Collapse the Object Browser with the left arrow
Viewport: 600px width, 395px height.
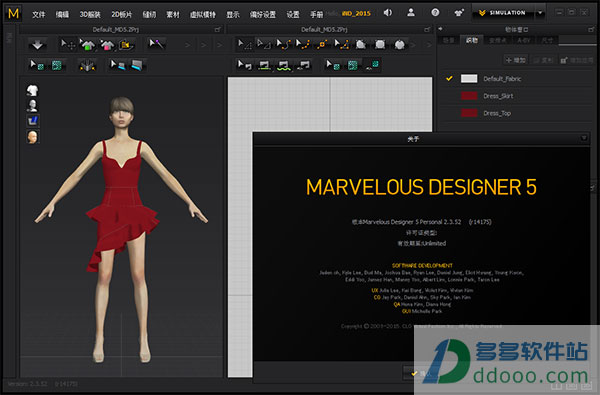coord(440,29)
